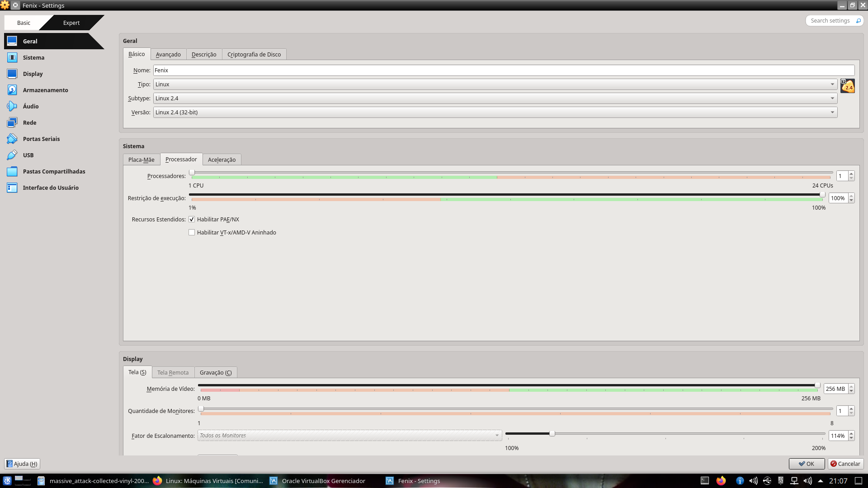Open the Sistema settings icon in sidebar
Image resolution: width=868 pixels, height=488 pixels.
coord(12,57)
